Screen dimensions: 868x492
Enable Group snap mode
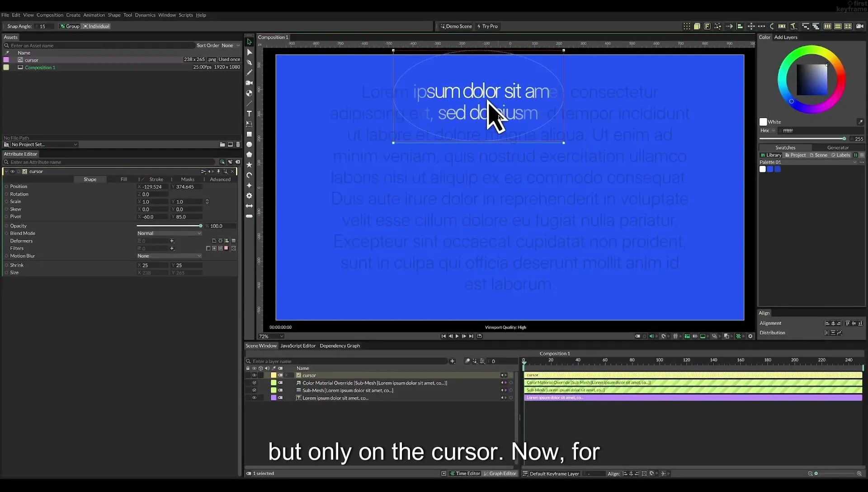pyautogui.click(x=70, y=26)
